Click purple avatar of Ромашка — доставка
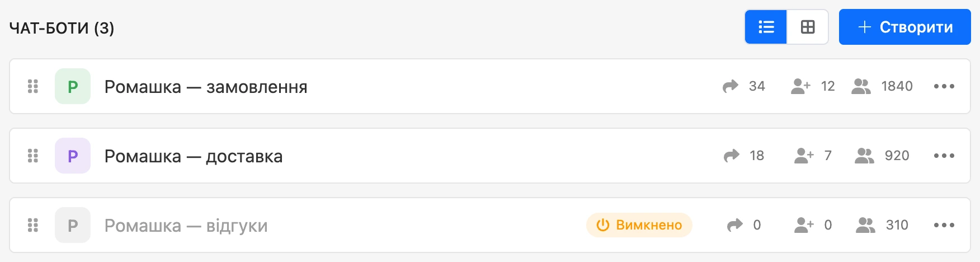 click(x=73, y=156)
